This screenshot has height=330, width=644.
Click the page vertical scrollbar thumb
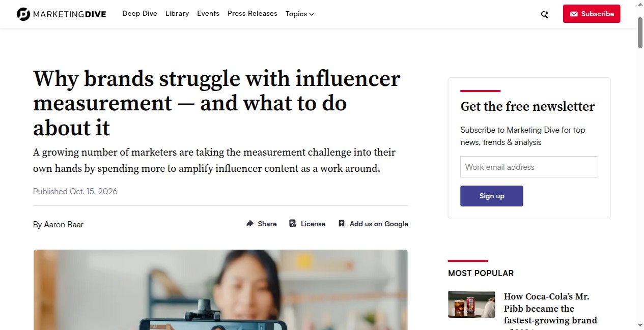click(640, 33)
